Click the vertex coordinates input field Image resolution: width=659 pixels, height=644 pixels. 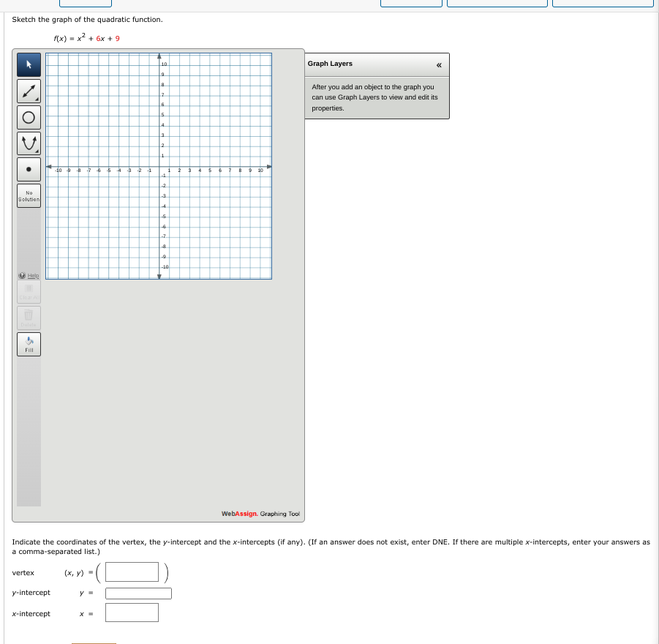point(131,572)
